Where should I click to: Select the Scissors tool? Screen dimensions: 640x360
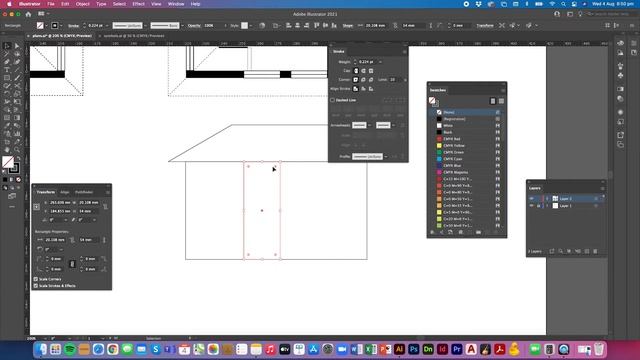pyautogui.click(x=17, y=86)
